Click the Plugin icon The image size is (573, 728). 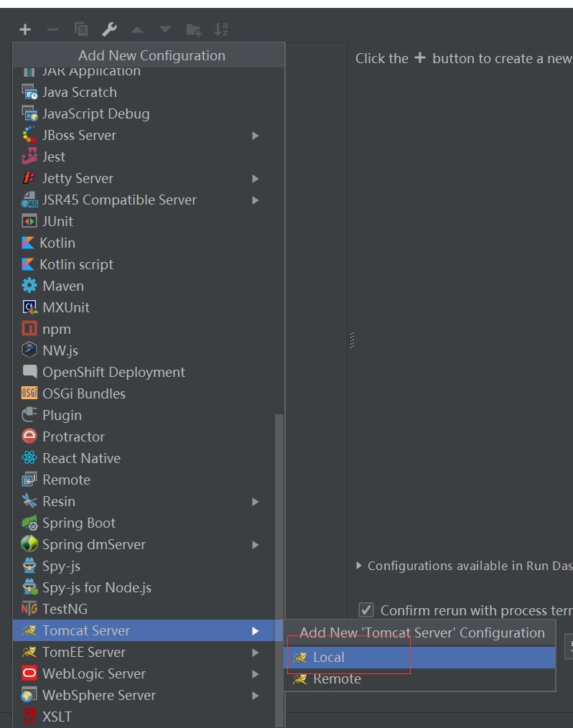coord(29,414)
